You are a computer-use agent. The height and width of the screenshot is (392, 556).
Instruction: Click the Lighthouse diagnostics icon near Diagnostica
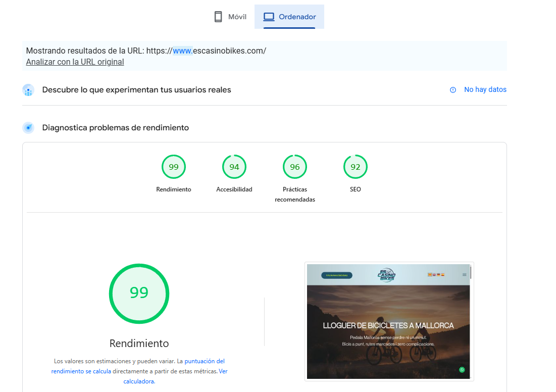[28, 128]
